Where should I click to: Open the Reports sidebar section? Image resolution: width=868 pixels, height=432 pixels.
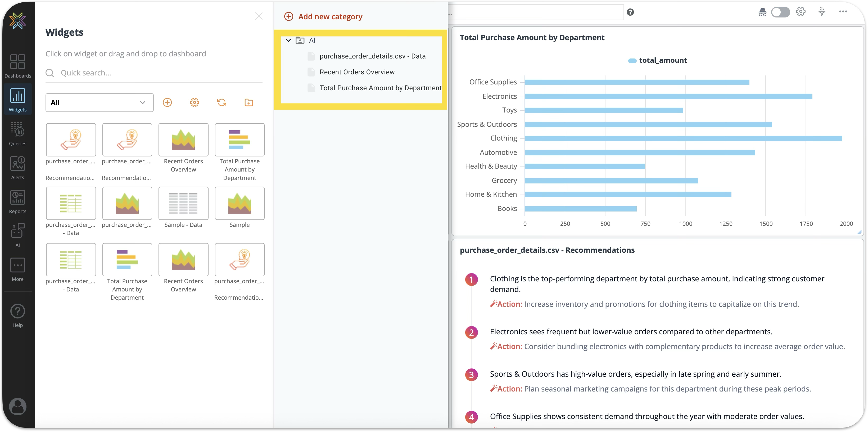click(x=17, y=201)
